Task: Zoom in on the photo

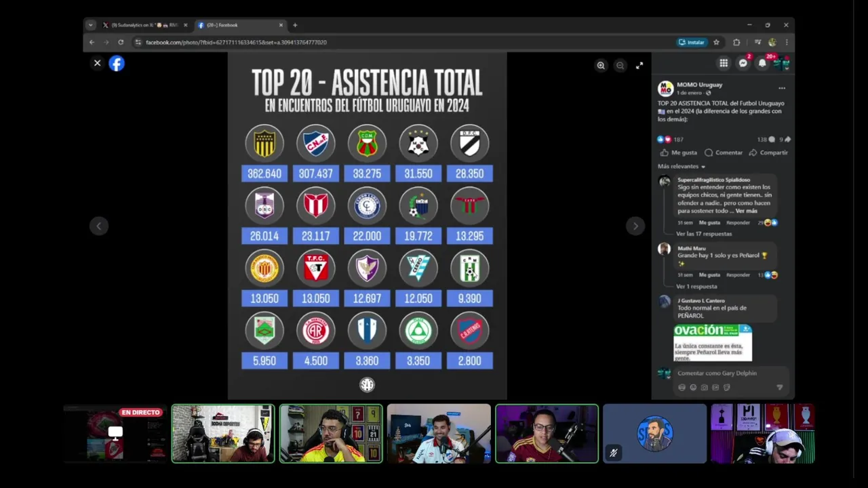Action: 601,66
